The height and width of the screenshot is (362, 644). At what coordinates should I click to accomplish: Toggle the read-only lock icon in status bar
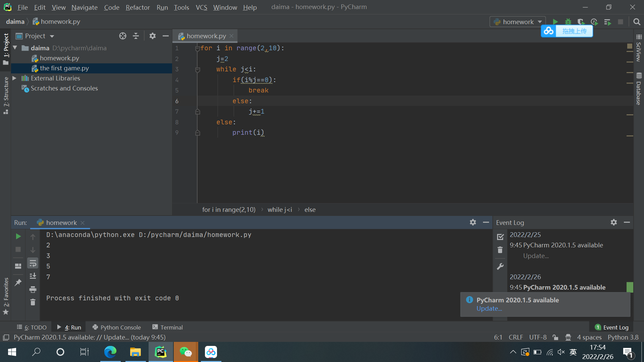tap(555, 337)
